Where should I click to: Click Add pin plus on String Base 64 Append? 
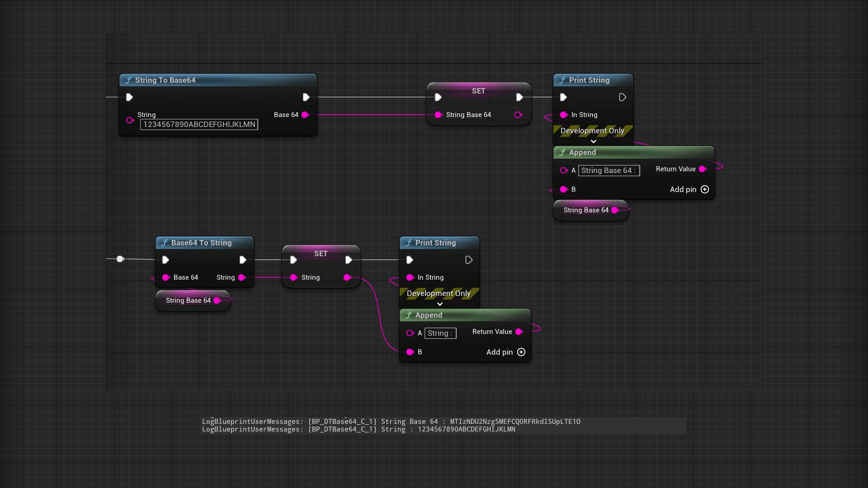(705, 189)
